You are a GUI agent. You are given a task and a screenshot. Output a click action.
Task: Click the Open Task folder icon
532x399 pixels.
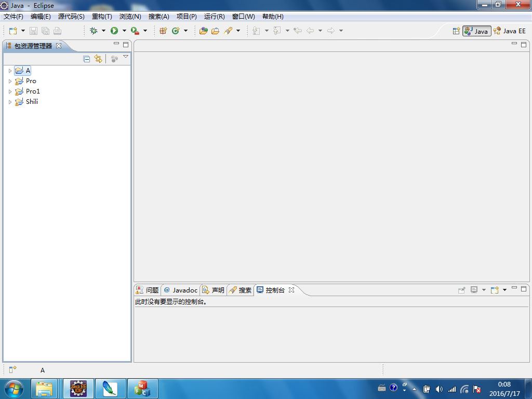[x=216, y=31]
